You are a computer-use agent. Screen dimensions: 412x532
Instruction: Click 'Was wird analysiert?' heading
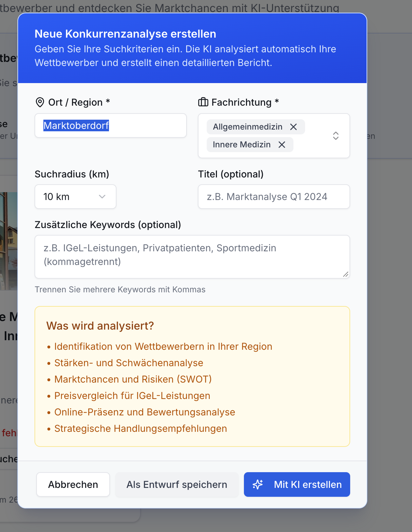[100, 326]
